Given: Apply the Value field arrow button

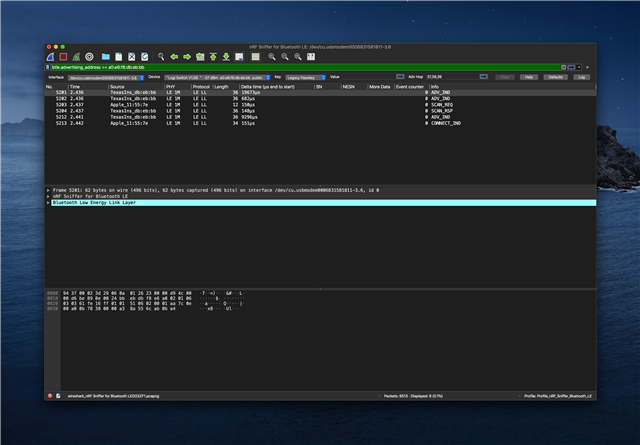Looking at the screenshot, I should [400, 77].
